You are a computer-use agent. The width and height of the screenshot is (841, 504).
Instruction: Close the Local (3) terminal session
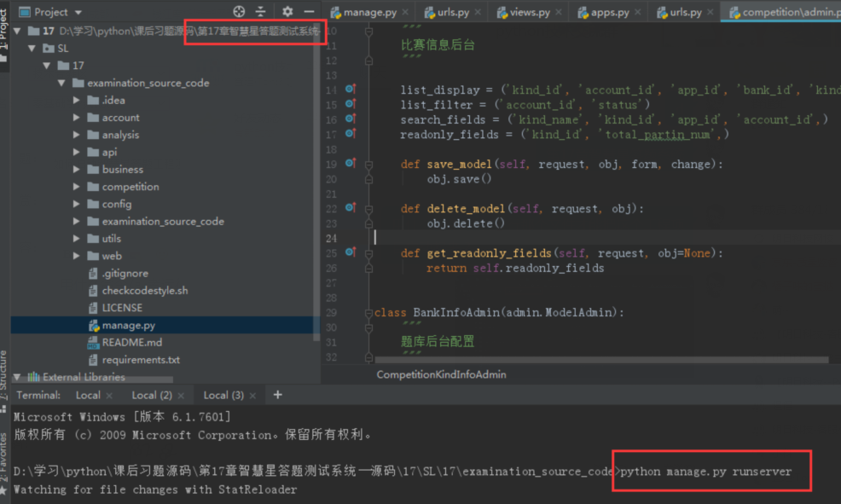252,396
